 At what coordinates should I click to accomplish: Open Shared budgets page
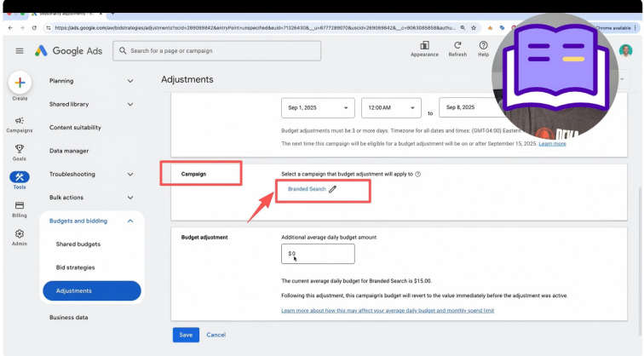click(x=78, y=244)
